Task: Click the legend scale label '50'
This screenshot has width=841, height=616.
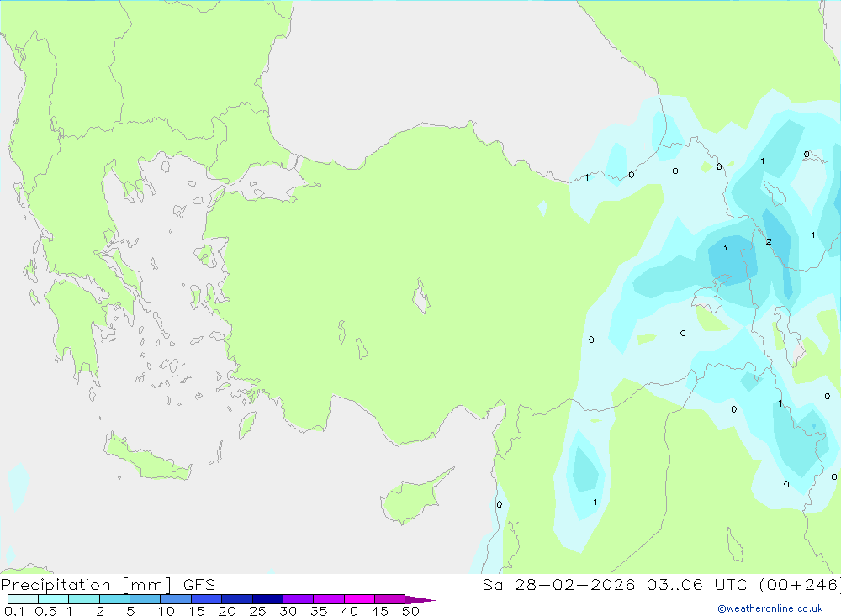Action: 410,611
